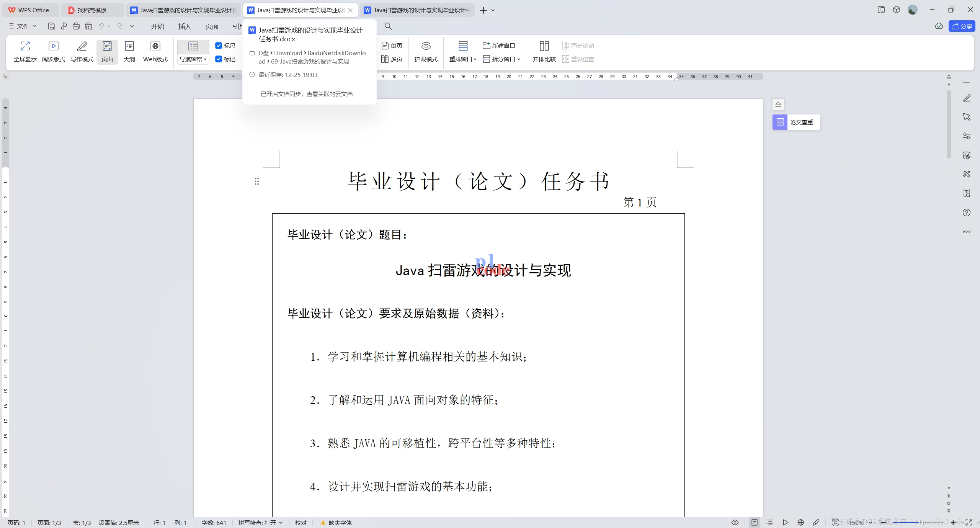Screen dimensions: 980x528
Task: Select 多页 multi-page view
Action: 392,59
